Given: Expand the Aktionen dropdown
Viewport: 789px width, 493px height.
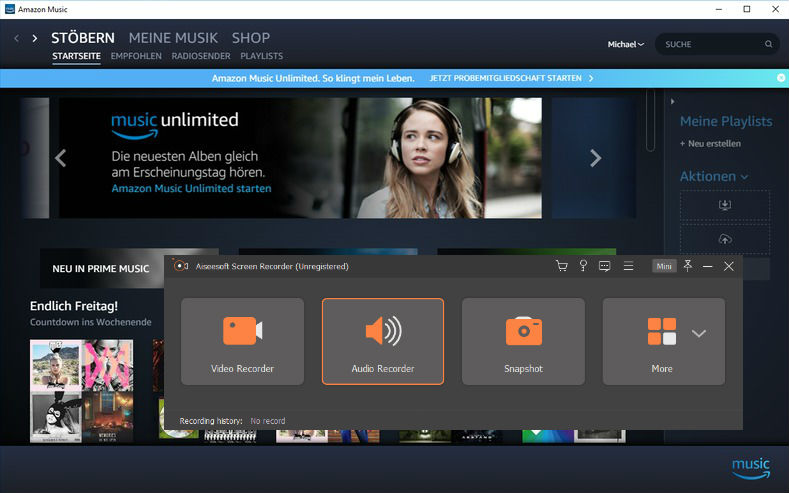Looking at the screenshot, I should click(714, 177).
